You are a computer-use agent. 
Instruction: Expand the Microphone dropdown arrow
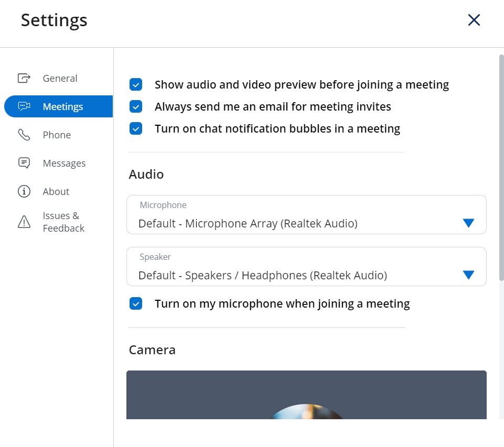click(468, 223)
